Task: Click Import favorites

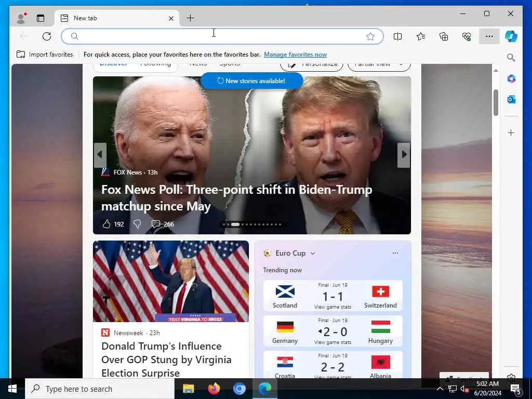Action: [x=45, y=54]
